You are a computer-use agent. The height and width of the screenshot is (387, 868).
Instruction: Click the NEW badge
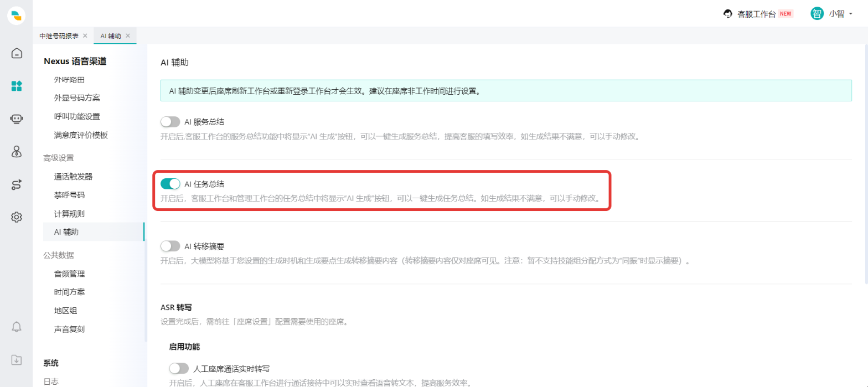tap(786, 14)
